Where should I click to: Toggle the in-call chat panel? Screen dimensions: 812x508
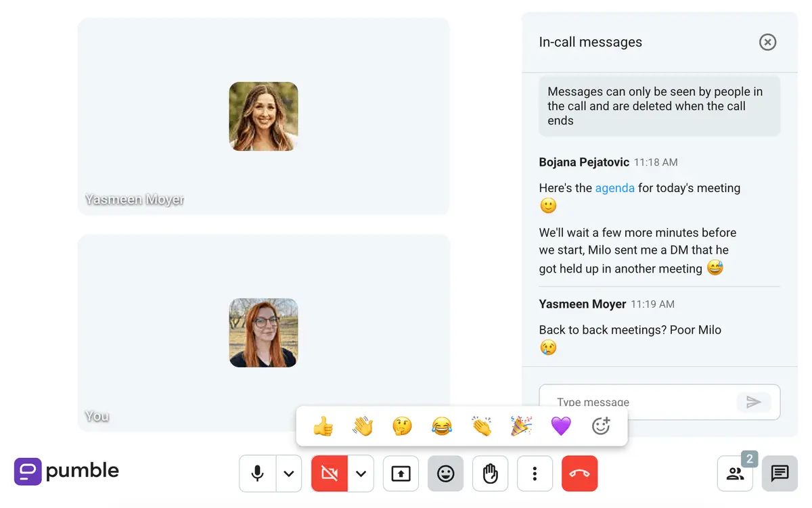point(780,474)
